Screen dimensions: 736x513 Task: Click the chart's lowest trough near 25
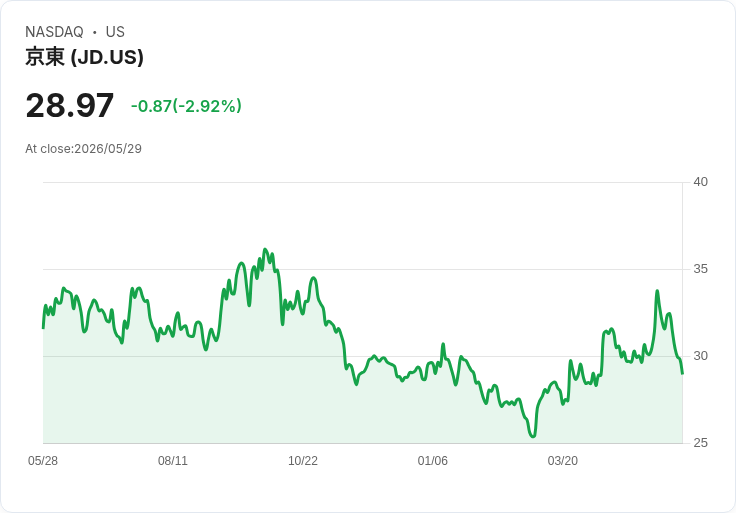coord(533,436)
